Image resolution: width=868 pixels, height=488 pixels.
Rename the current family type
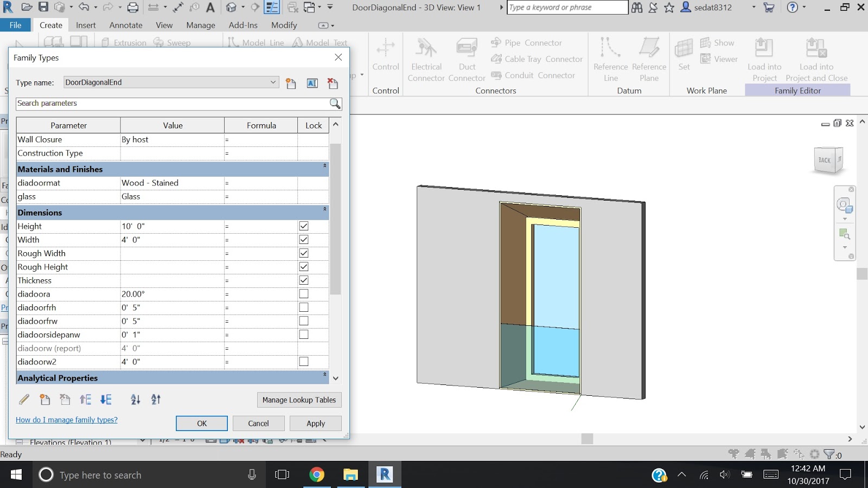point(312,84)
